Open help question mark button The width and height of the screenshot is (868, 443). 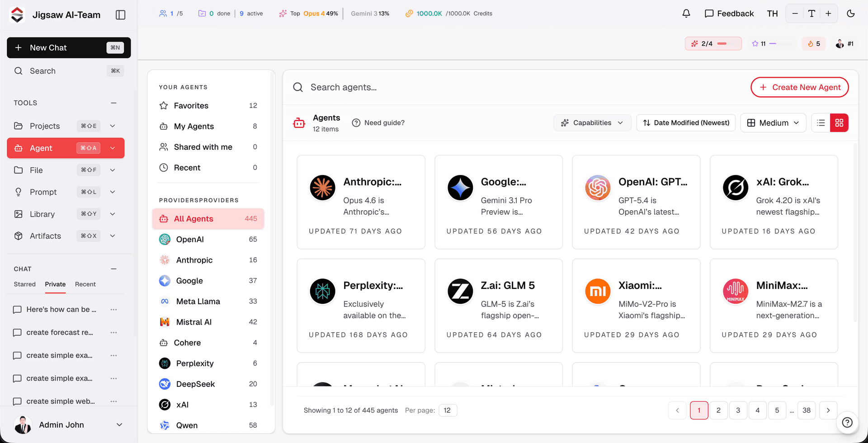pyautogui.click(x=847, y=422)
